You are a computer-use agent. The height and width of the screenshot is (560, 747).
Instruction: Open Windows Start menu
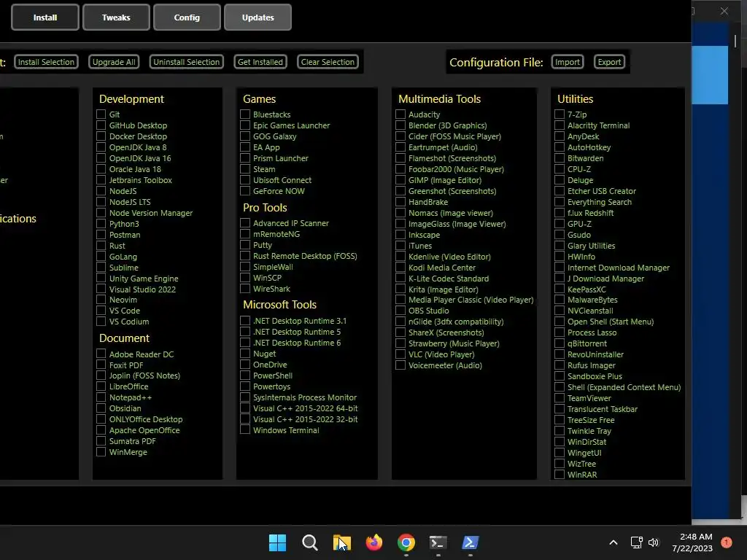[277, 542]
